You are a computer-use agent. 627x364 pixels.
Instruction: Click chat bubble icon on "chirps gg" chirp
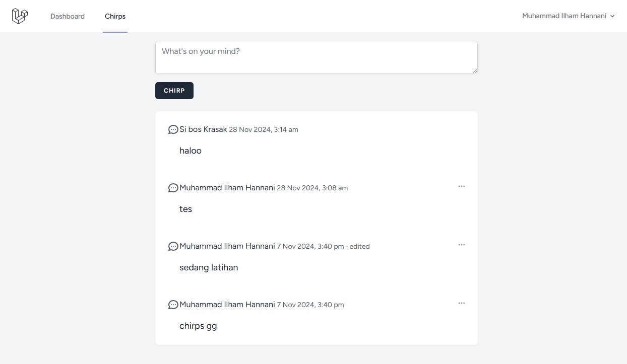coord(173,305)
